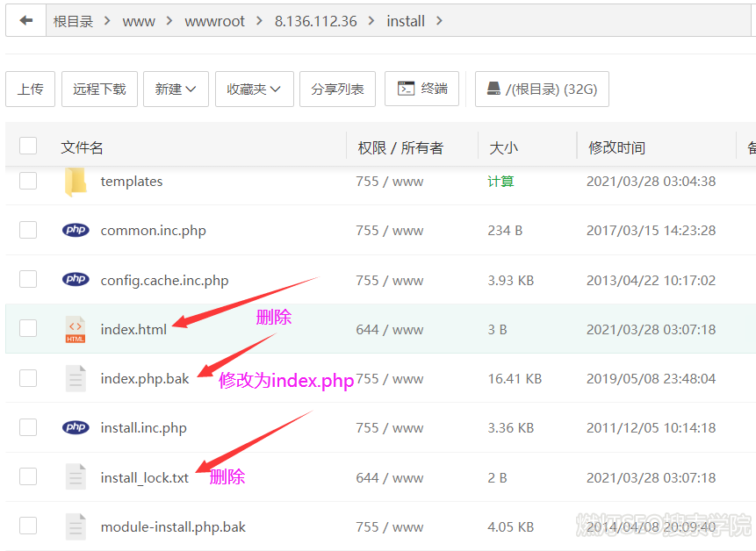
Task: Sort by the 修改时间 column header
Action: pos(616,147)
